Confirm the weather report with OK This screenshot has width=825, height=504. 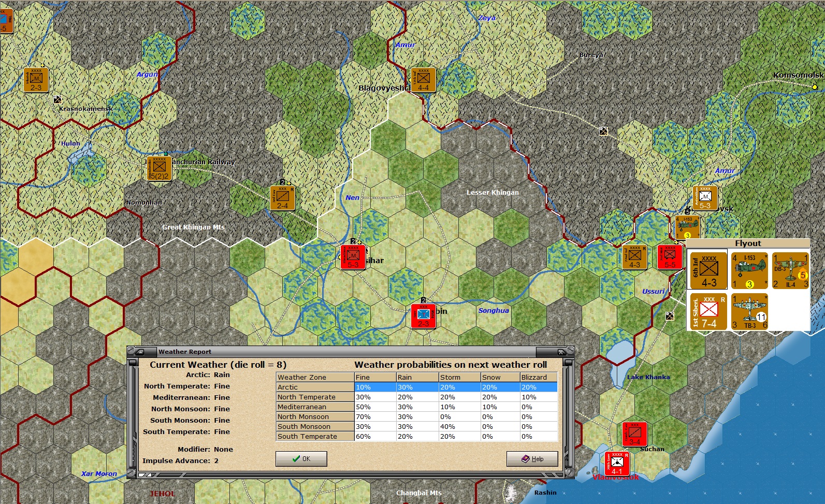[x=301, y=459]
